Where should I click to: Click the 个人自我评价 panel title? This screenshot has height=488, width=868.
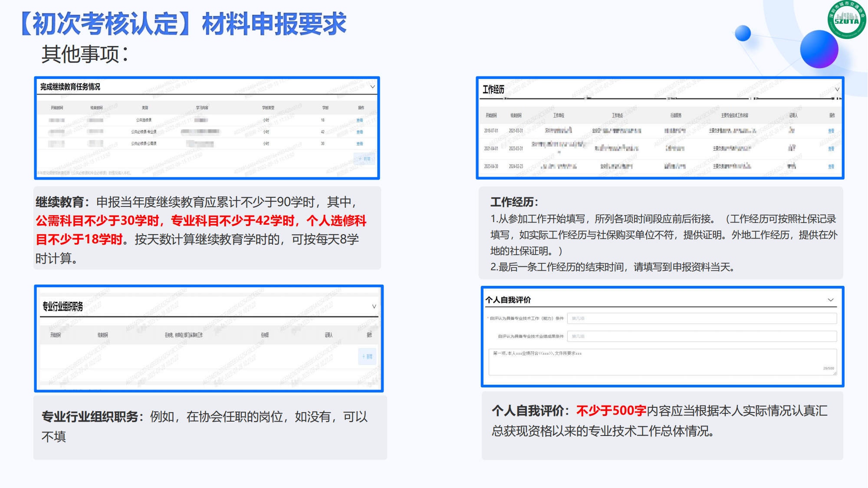pos(508,300)
